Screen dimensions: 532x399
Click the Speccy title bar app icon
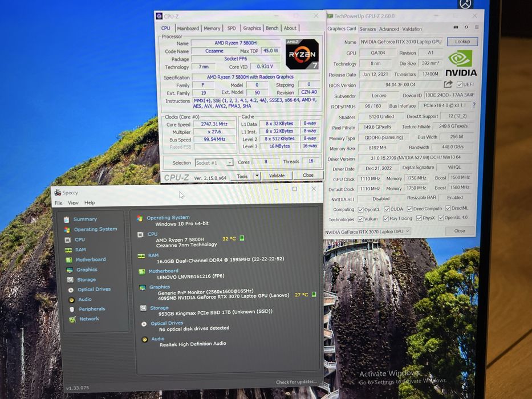coord(58,193)
